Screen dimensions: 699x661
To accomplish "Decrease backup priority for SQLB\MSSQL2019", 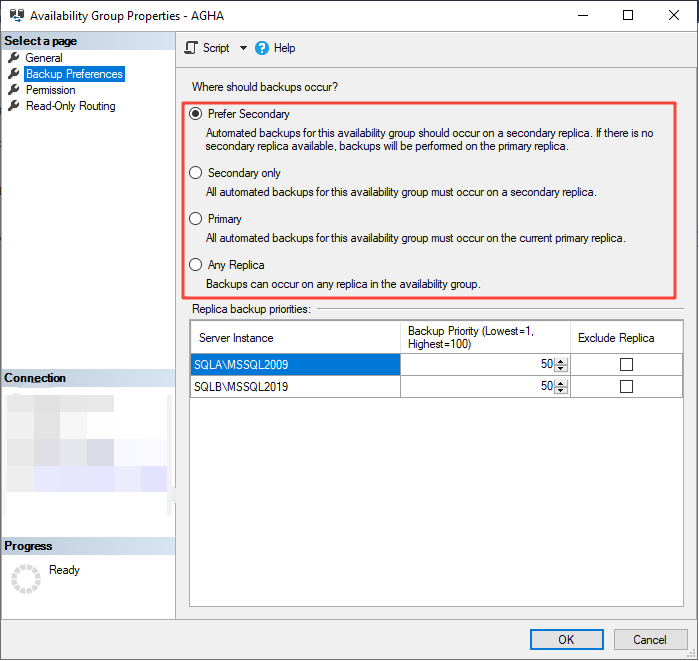I will (x=561, y=390).
